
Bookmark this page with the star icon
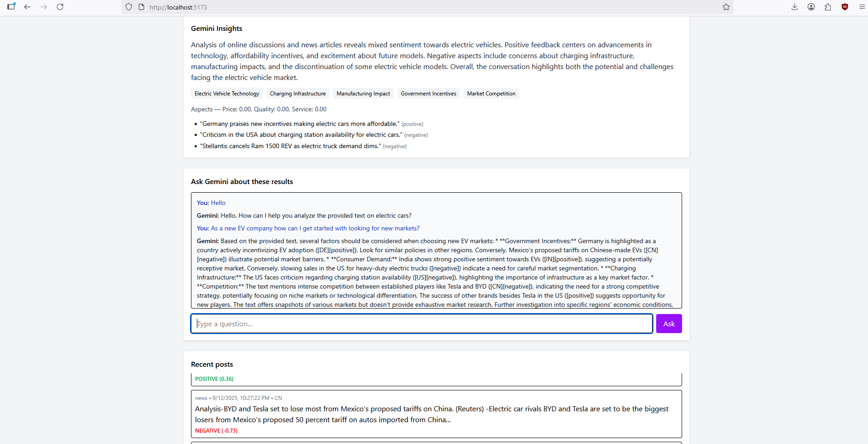(726, 7)
